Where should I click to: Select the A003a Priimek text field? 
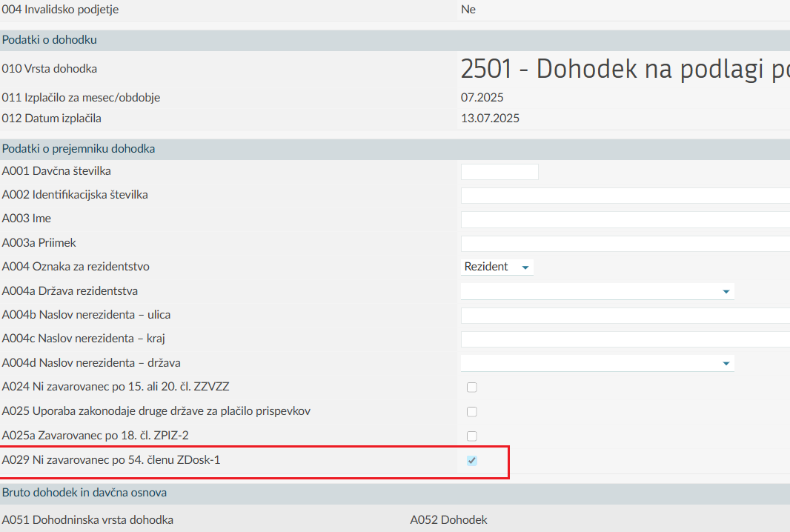tap(625, 244)
